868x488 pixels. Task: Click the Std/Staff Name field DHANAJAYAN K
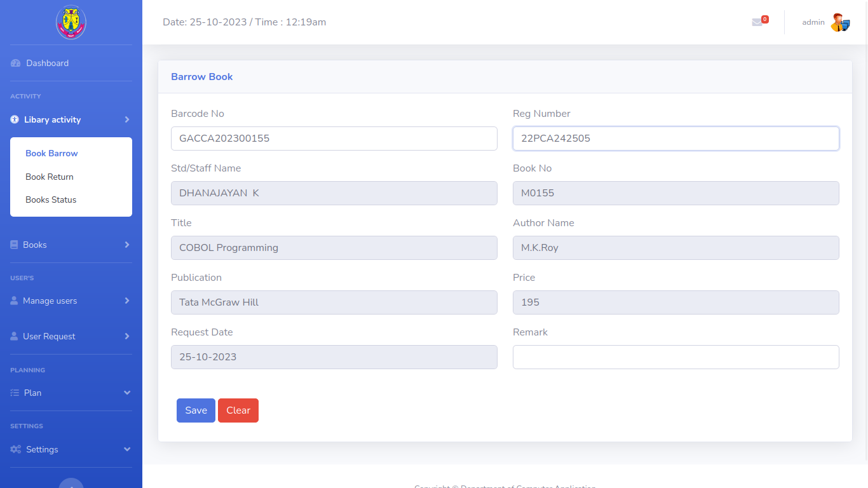point(334,193)
